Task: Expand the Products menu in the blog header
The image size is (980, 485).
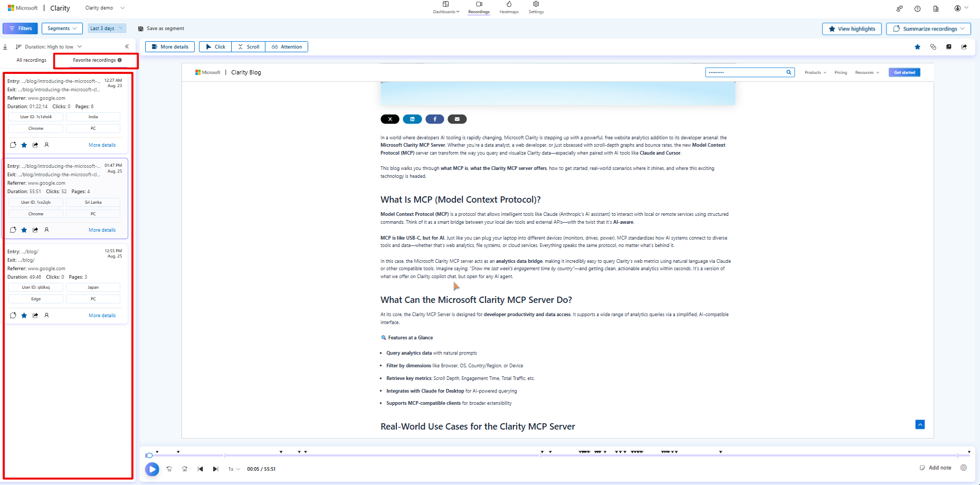Action: (x=815, y=72)
